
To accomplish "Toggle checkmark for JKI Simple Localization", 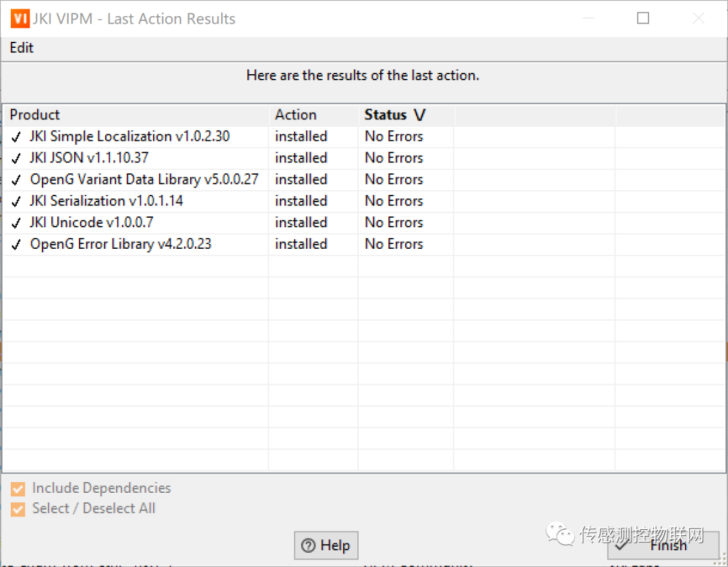I will 16,137.
